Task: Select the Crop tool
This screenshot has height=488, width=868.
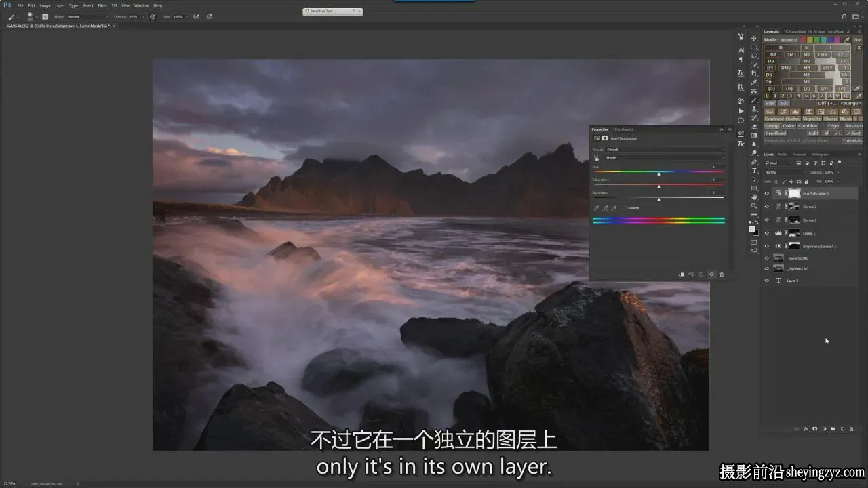Action: pyautogui.click(x=754, y=73)
